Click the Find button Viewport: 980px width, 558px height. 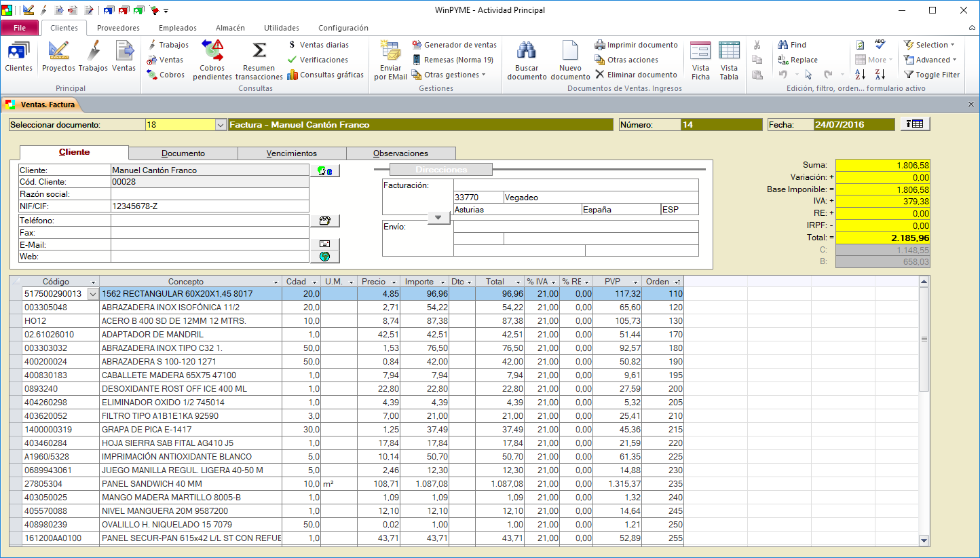[792, 45]
